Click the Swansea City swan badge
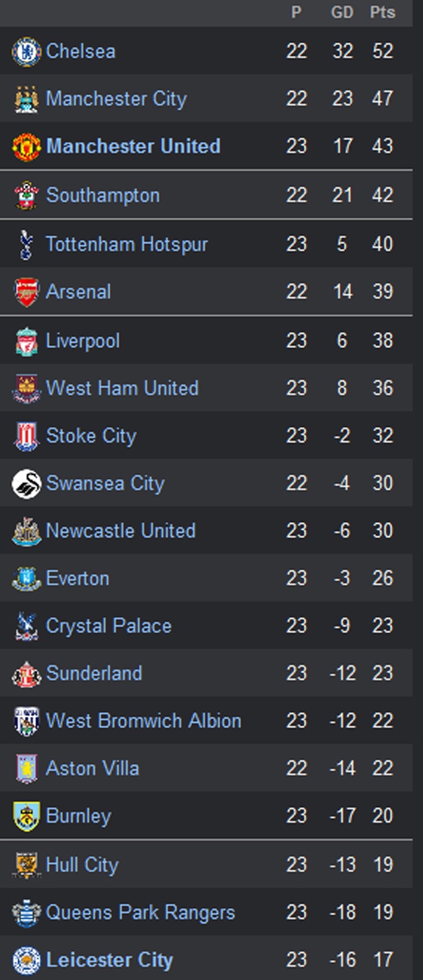423x980 pixels. point(26,484)
